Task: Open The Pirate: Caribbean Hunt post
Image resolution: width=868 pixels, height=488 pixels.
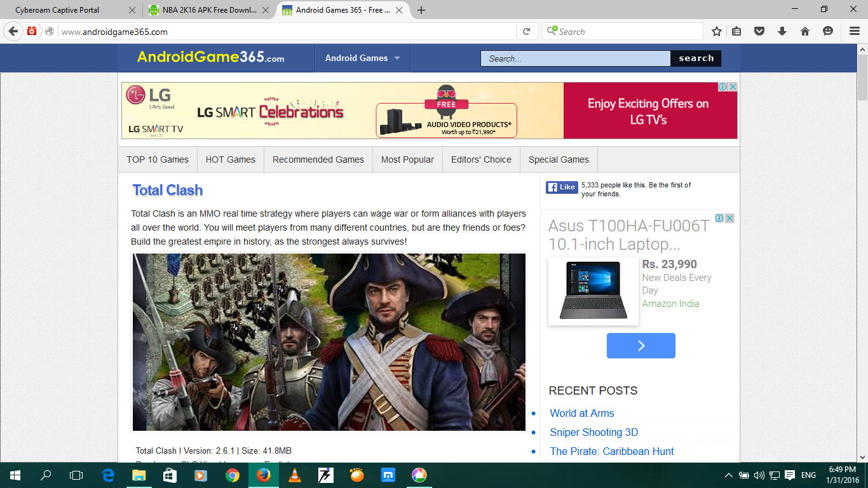Action: click(x=612, y=451)
